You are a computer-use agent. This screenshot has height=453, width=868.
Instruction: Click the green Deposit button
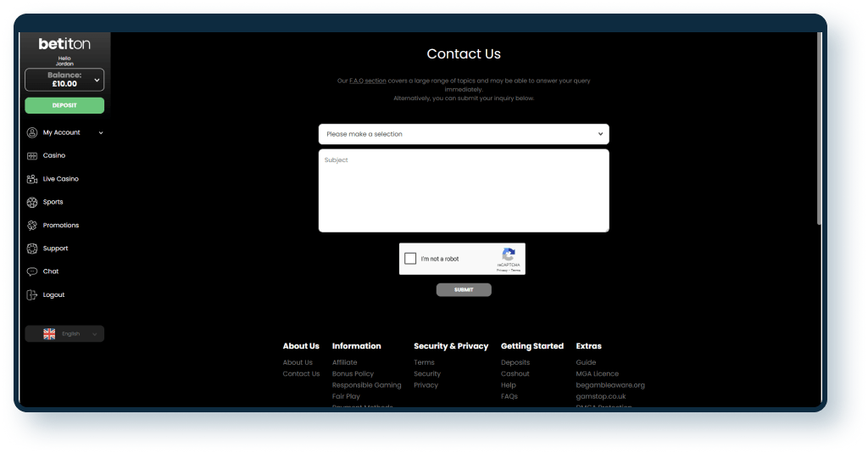(x=64, y=105)
